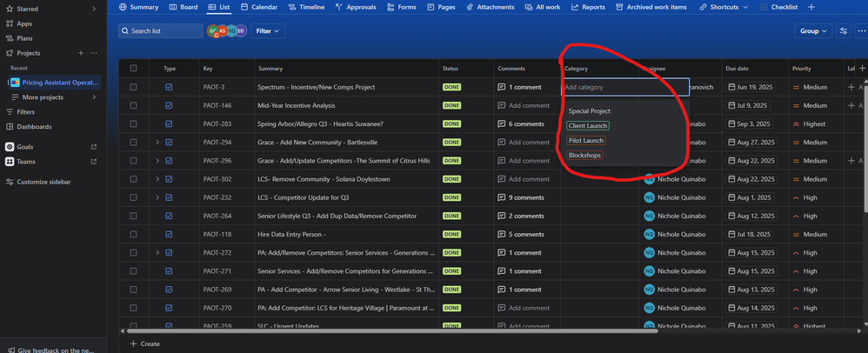The height and width of the screenshot is (353, 868).
Task: Click the Pilot Launch category tag
Action: point(586,141)
